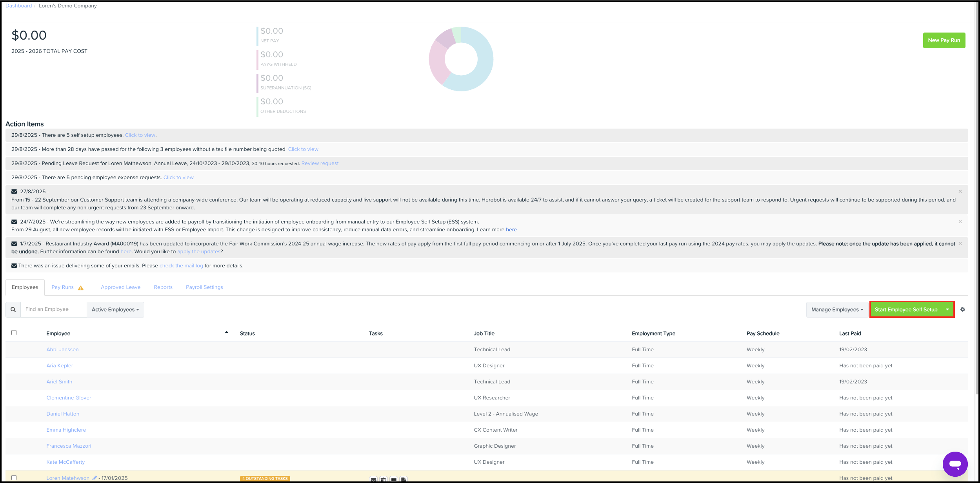Open the Payroll Settings tab

click(x=204, y=287)
